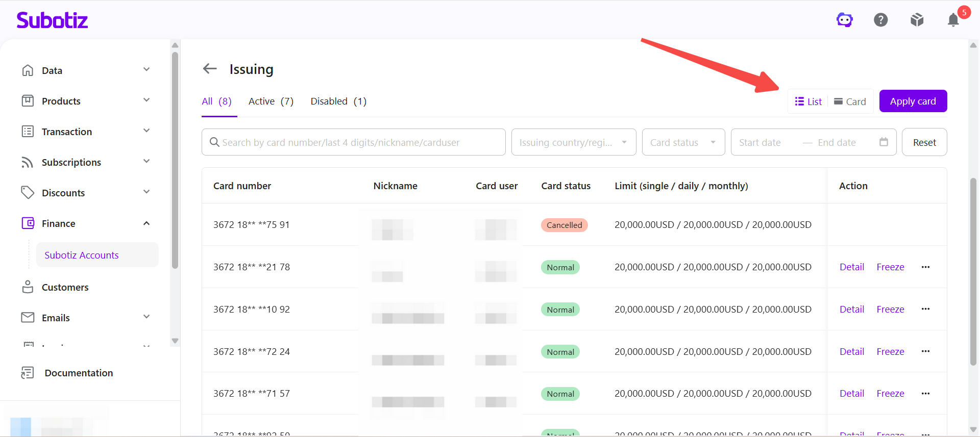Open the help question mark icon
This screenshot has width=980, height=437.
pos(881,20)
